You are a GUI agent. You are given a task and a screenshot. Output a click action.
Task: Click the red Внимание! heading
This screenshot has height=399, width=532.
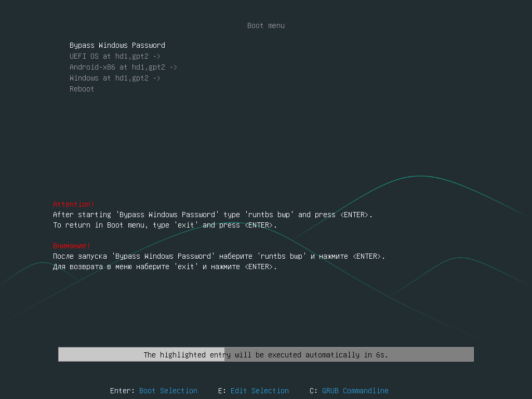point(72,246)
